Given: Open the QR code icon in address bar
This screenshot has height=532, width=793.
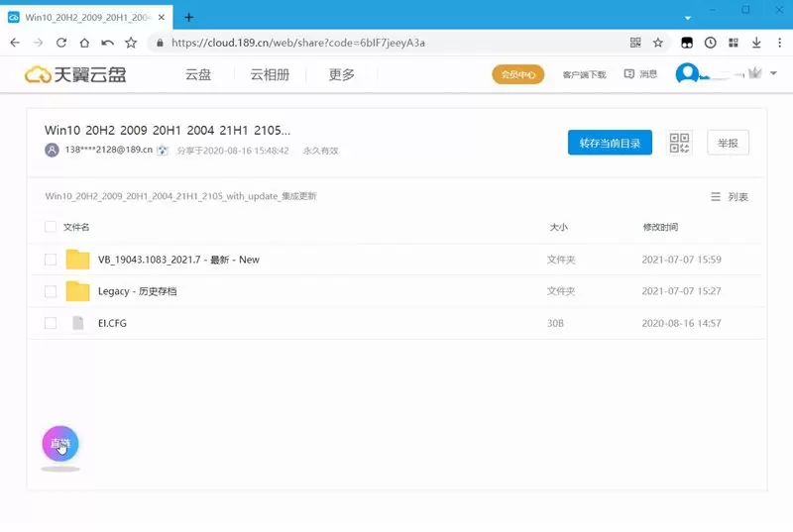Looking at the screenshot, I should coord(635,43).
